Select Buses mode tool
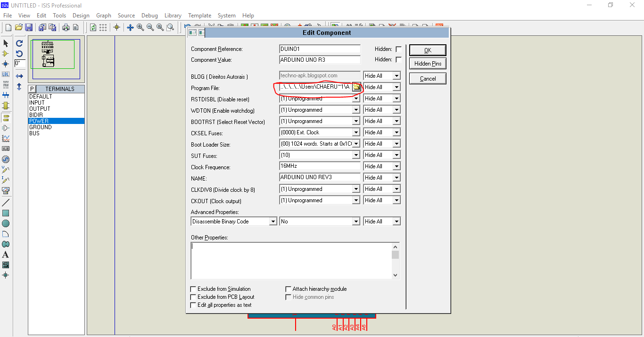This screenshot has height=337, width=644. (6, 95)
